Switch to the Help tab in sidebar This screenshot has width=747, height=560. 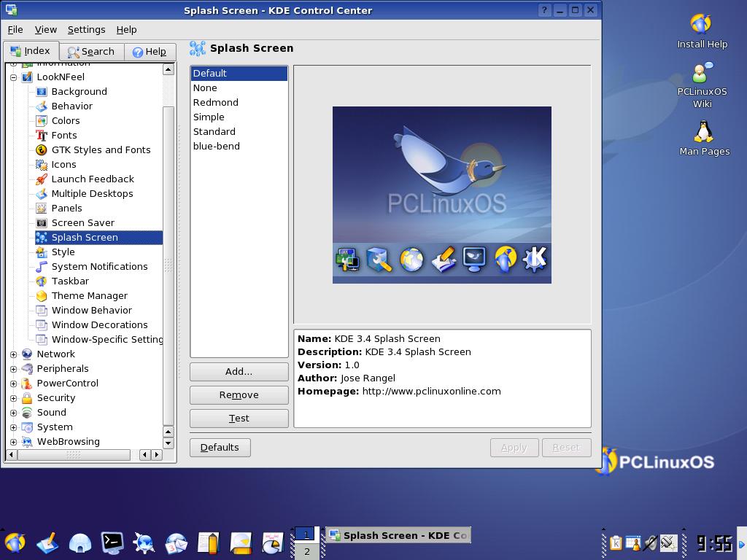click(x=150, y=52)
